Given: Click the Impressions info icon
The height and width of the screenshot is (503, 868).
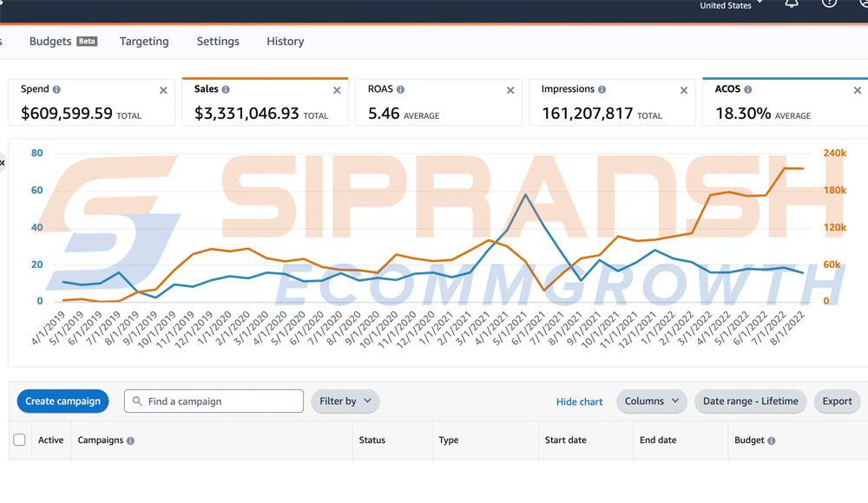Looking at the screenshot, I should tap(602, 89).
